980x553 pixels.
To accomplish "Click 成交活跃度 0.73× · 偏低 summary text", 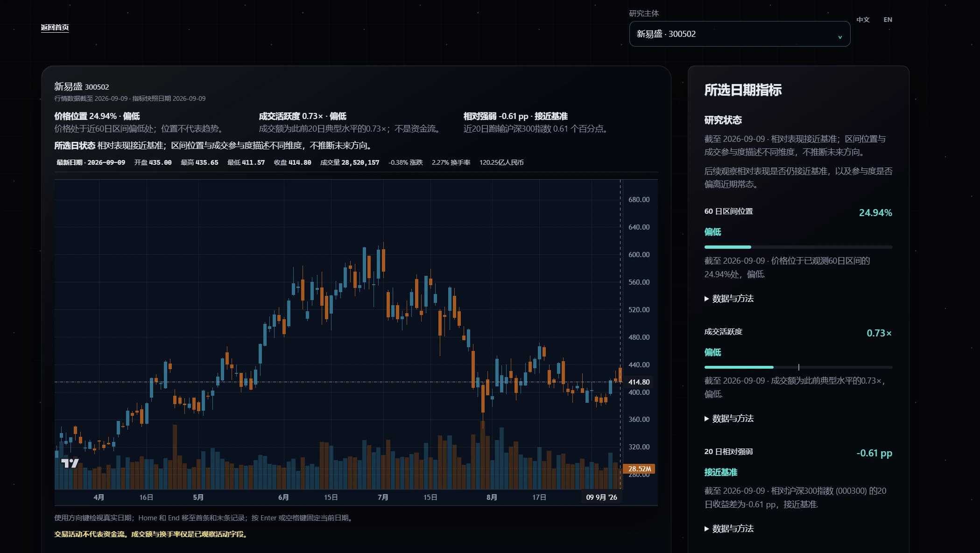I will (x=303, y=116).
